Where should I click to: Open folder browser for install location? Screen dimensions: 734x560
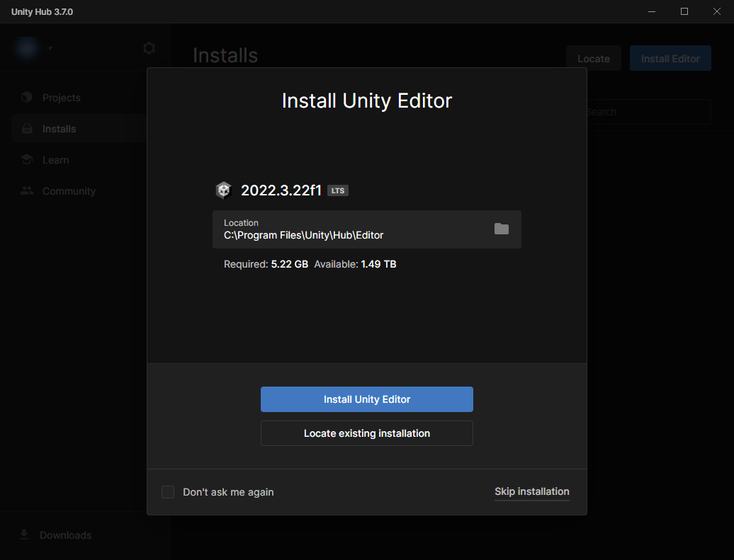point(502,229)
